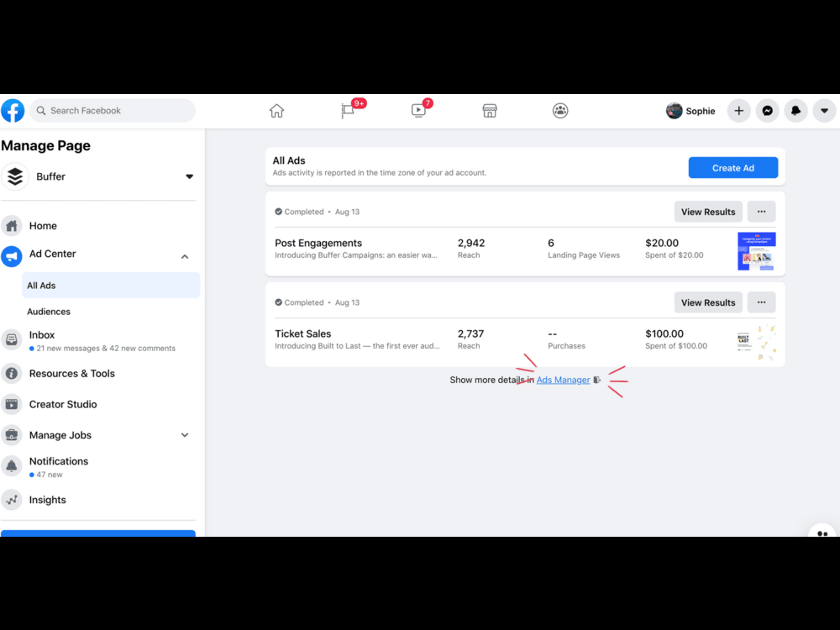This screenshot has width=840, height=630.
Task: Open Insights in sidebar
Action: coord(48,500)
